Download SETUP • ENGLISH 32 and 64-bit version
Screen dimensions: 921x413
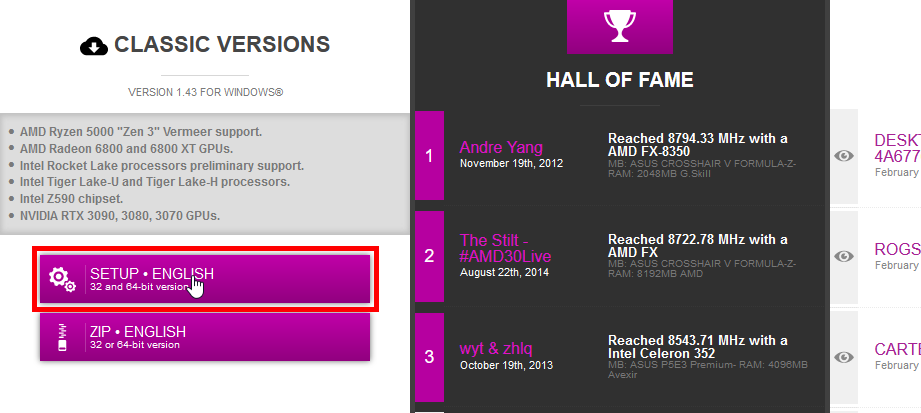pyautogui.click(x=205, y=279)
